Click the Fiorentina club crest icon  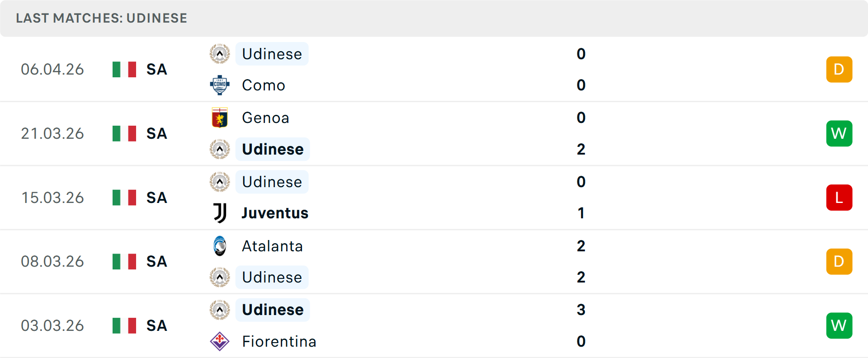[220, 341]
